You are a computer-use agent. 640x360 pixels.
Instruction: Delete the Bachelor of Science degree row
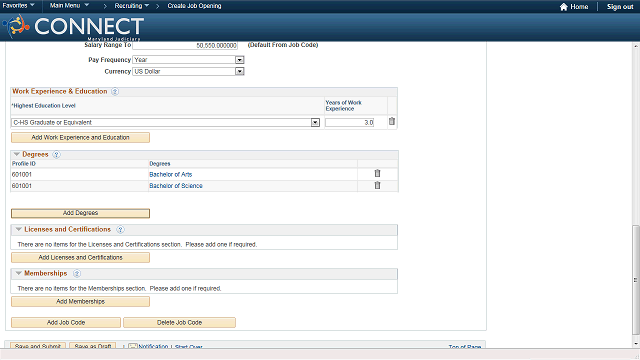tap(378, 185)
